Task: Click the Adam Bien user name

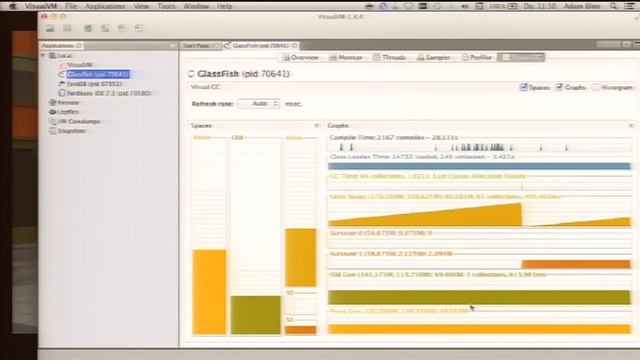Action: 582,6
